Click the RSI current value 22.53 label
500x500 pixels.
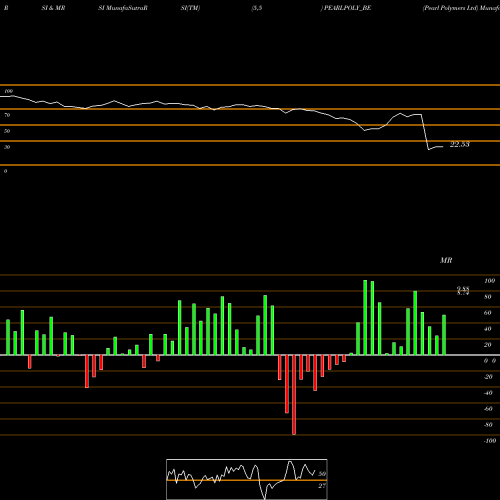click(460, 144)
